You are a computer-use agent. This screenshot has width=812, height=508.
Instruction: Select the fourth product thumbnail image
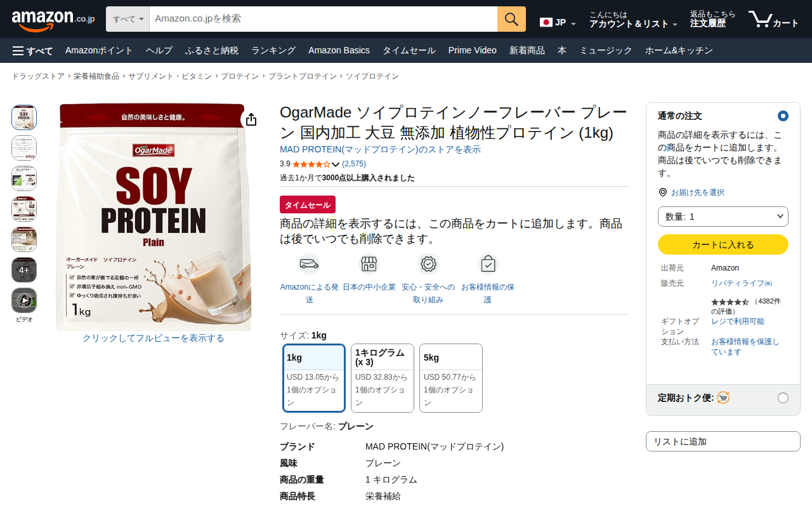24,209
